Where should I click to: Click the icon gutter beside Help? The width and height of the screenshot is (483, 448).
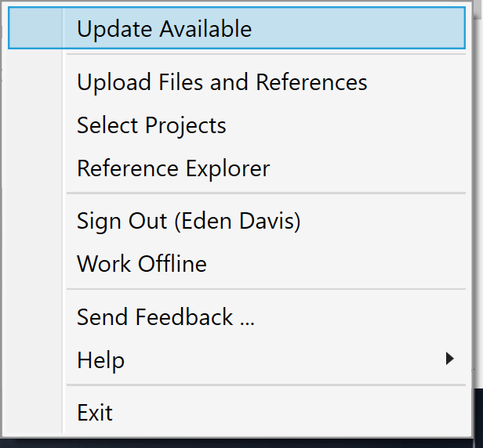35,359
